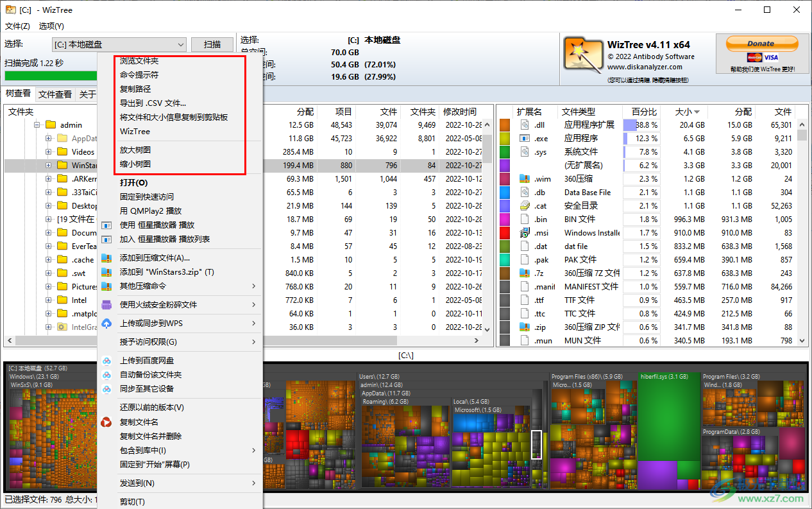Click the .zip archive icon

click(524, 327)
